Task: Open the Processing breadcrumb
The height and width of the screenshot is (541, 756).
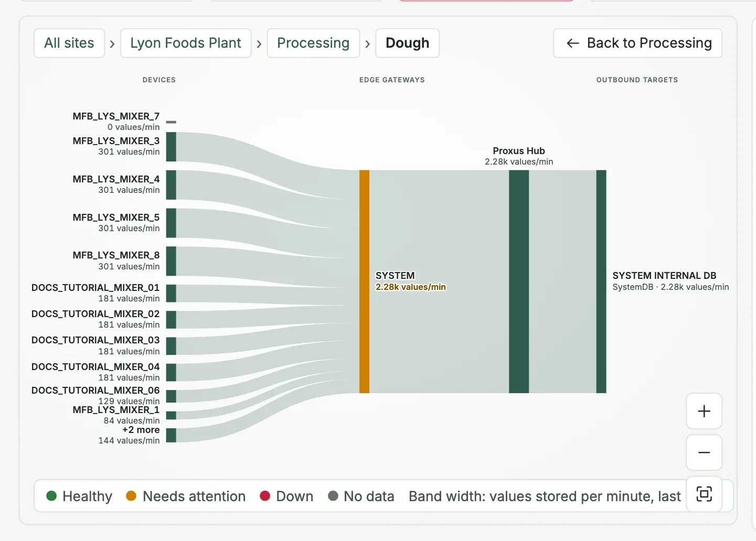Action: (x=313, y=43)
